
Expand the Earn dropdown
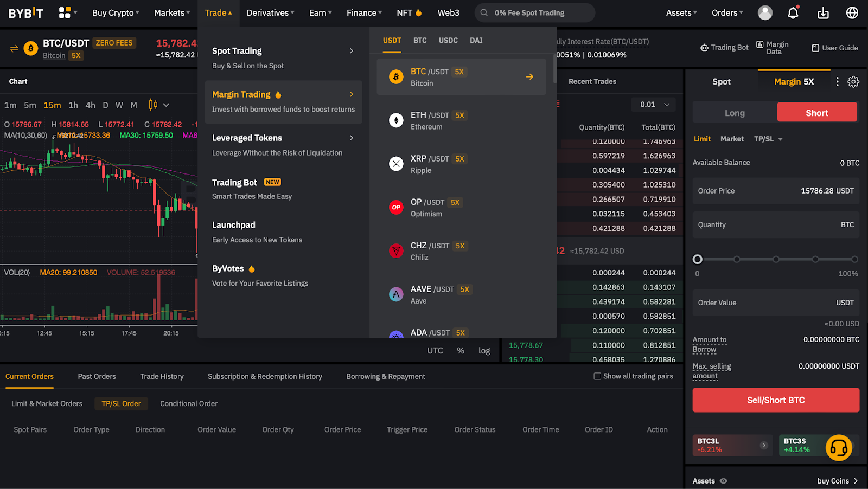point(321,12)
